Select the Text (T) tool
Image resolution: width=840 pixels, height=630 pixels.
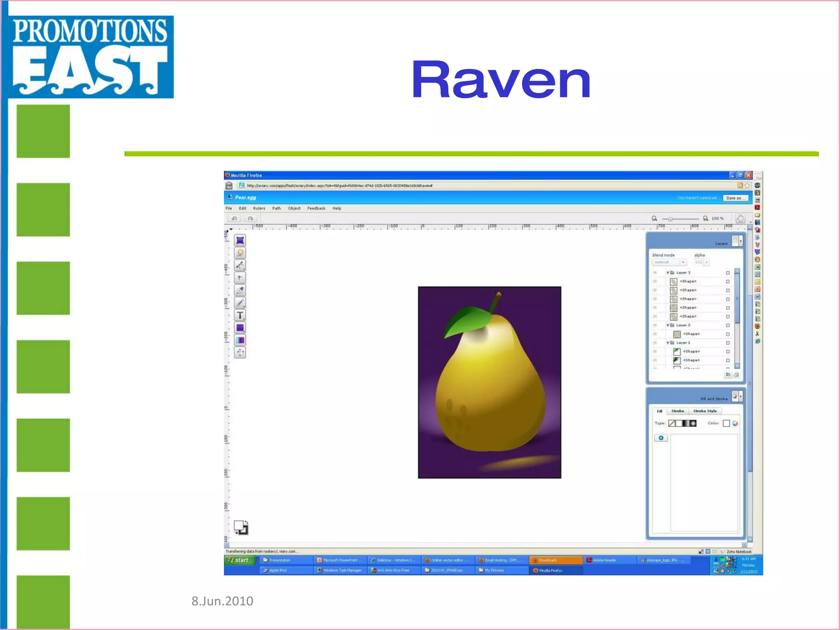240,315
